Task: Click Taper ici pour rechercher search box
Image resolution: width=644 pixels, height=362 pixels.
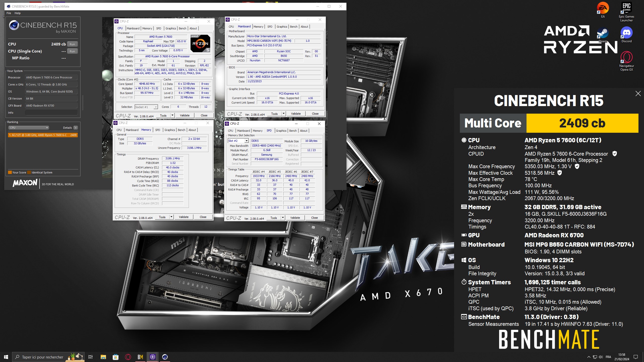Action: [x=48, y=357]
